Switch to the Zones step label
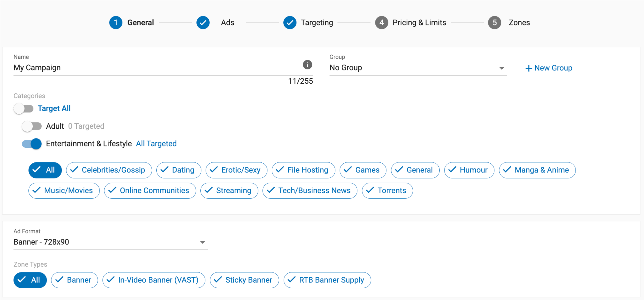Viewport: 644px width, 300px height. [519, 23]
